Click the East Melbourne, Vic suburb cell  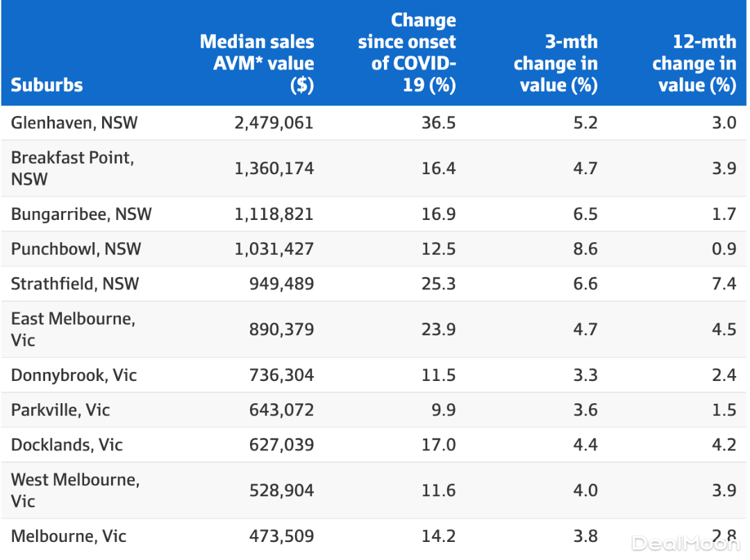[73, 329]
